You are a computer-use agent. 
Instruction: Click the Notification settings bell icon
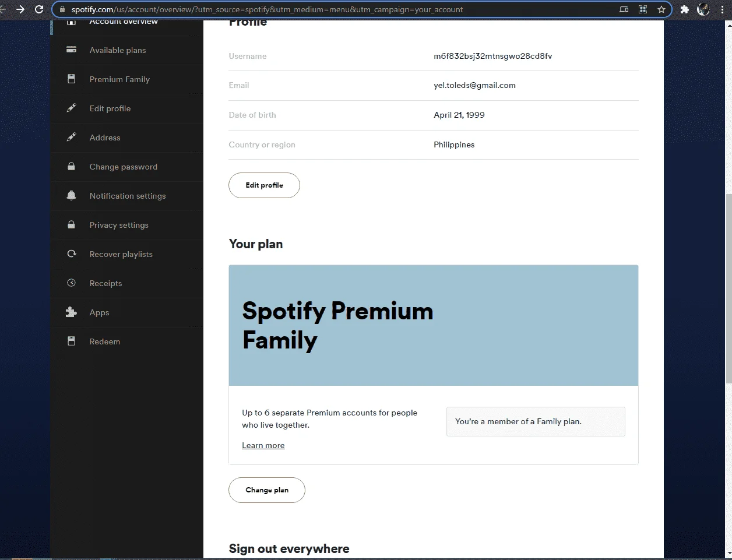coord(71,196)
